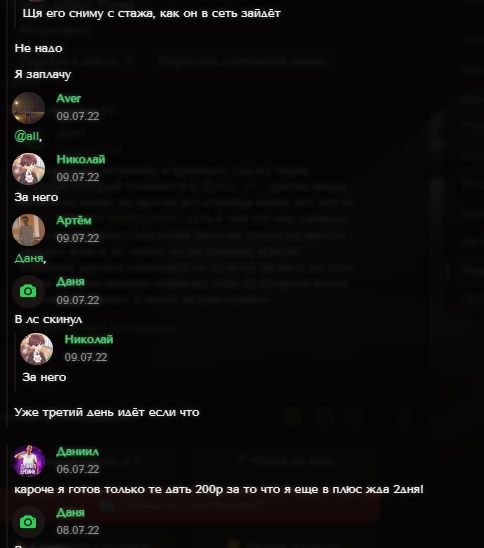
Task: Open Даня's profile name dated 09.07.22
Action: tap(70, 282)
